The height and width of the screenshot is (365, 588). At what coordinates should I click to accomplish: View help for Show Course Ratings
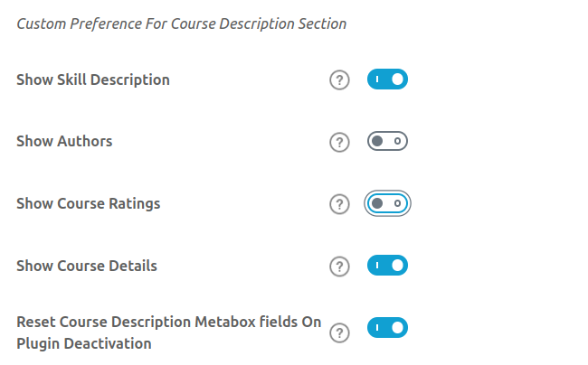(339, 204)
